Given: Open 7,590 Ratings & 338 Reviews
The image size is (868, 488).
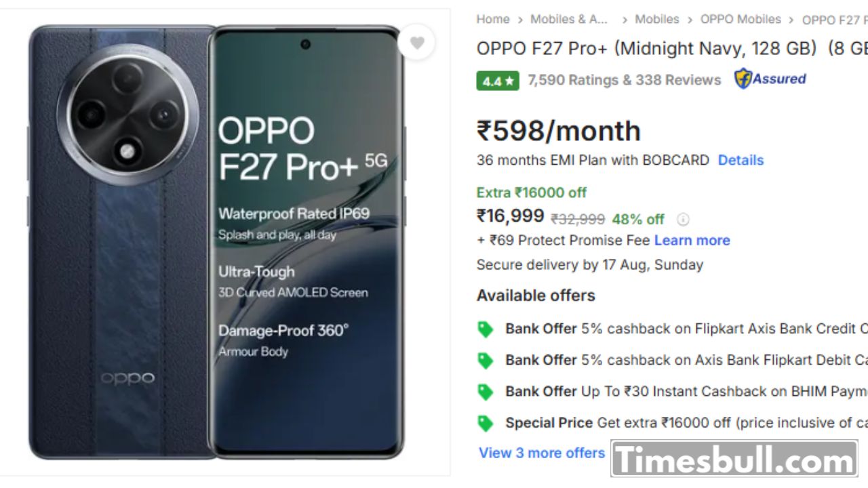Looking at the screenshot, I should (624, 80).
